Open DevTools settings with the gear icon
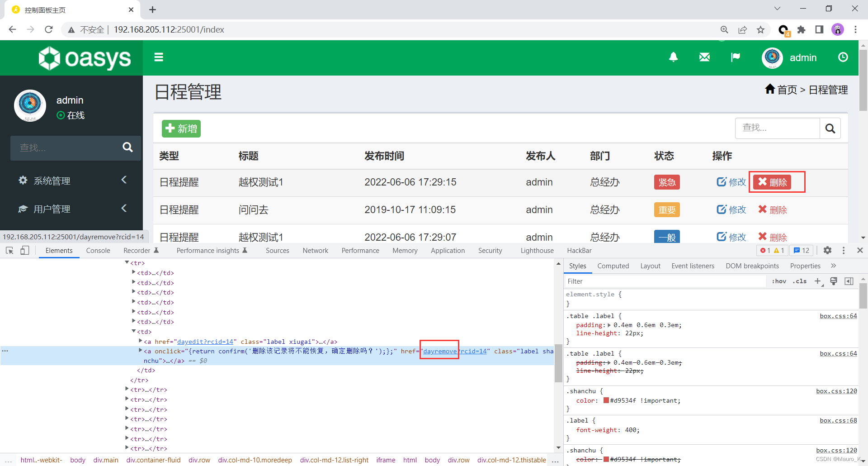The width and height of the screenshot is (868, 466). (x=827, y=250)
